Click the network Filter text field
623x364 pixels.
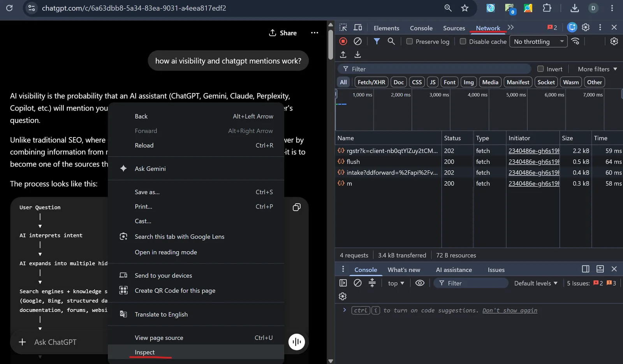[x=434, y=69]
